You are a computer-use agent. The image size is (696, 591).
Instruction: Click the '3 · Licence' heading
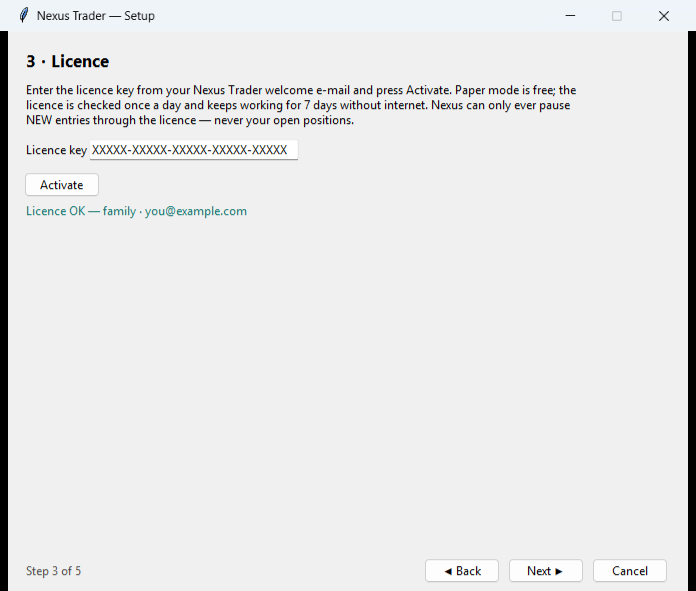[x=67, y=61]
